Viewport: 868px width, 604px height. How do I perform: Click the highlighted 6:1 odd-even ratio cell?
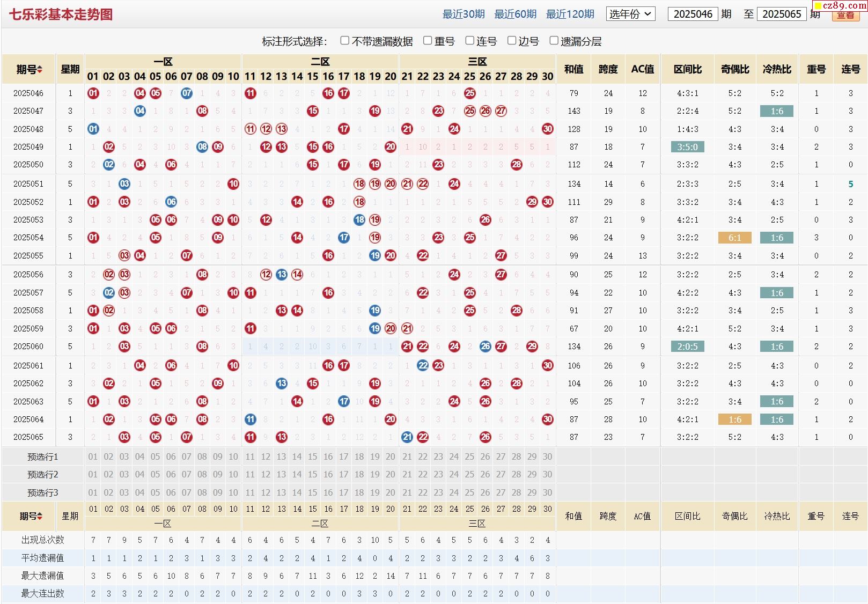pos(734,238)
